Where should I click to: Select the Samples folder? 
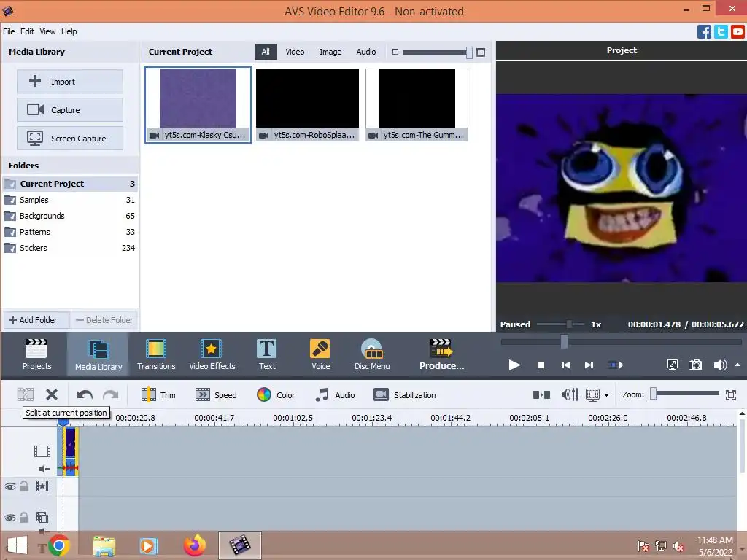click(69, 200)
